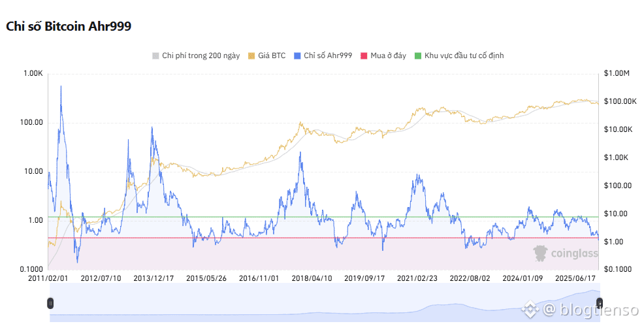Toggle the Mua ở đây legend text
The height and width of the screenshot is (326, 644).
click(x=388, y=56)
